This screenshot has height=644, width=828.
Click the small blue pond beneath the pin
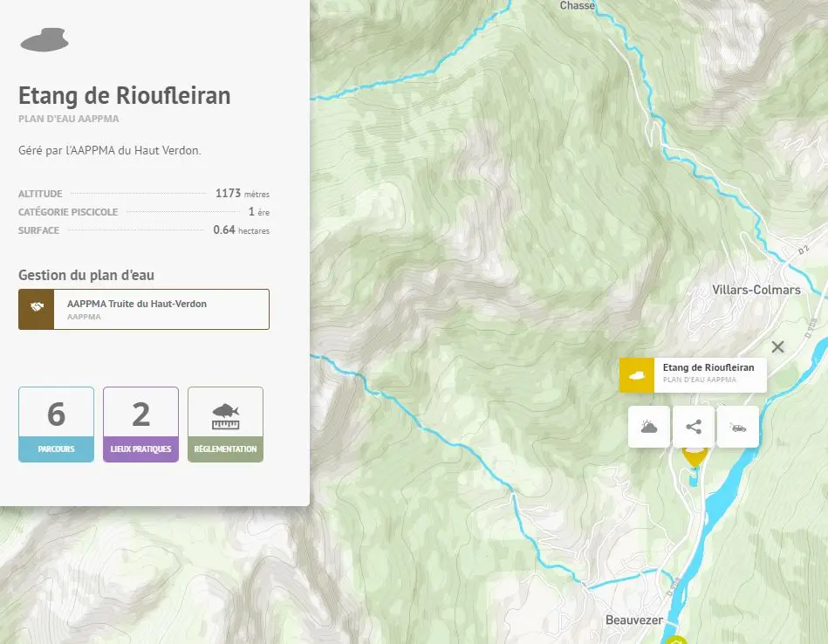coord(694,477)
